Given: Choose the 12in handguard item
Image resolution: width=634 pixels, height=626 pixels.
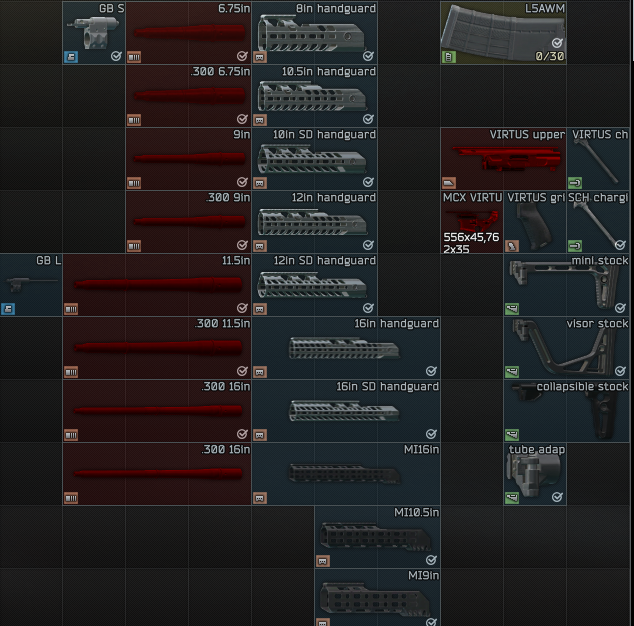Looking at the screenshot, I should 315,222.
